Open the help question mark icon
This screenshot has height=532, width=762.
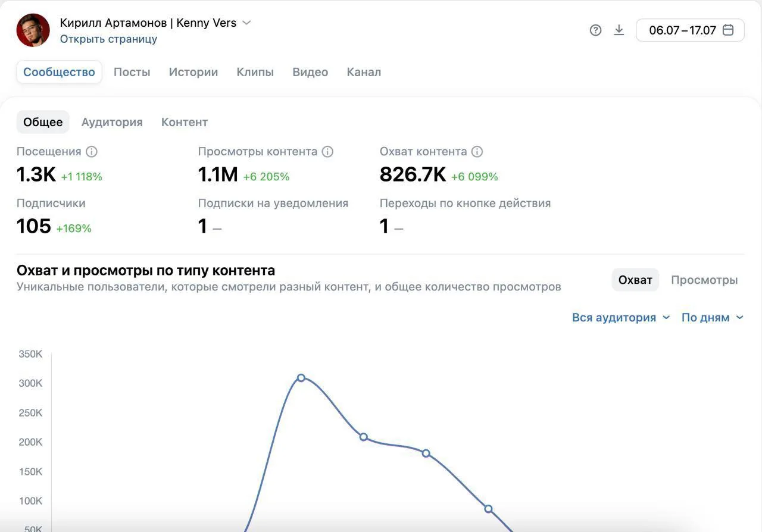tap(595, 30)
